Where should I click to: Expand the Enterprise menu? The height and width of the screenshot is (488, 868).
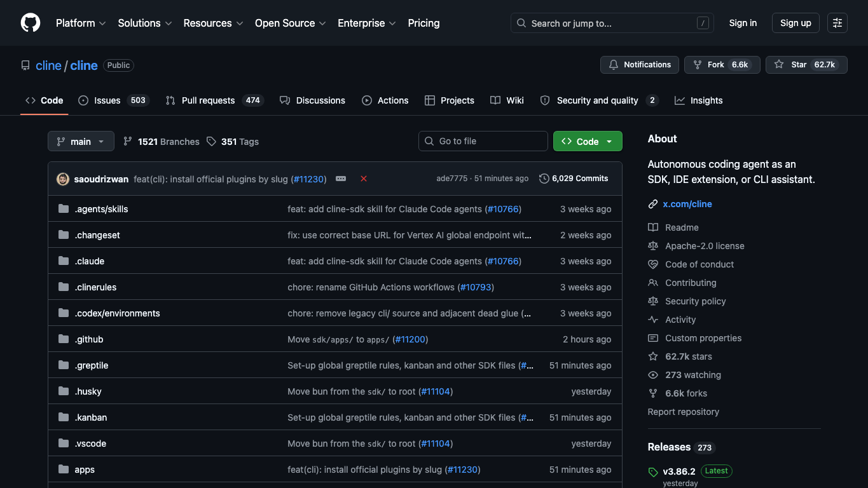pyautogui.click(x=367, y=23)
